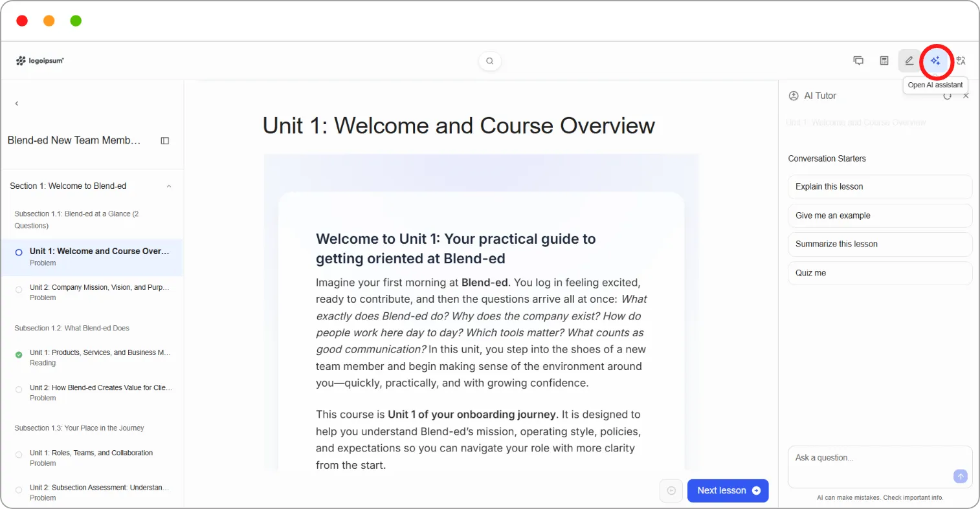The width and height of the screenshot is (980, 509).
Task: Toggle the sidebar panel icon
Action: pos(165,140)
